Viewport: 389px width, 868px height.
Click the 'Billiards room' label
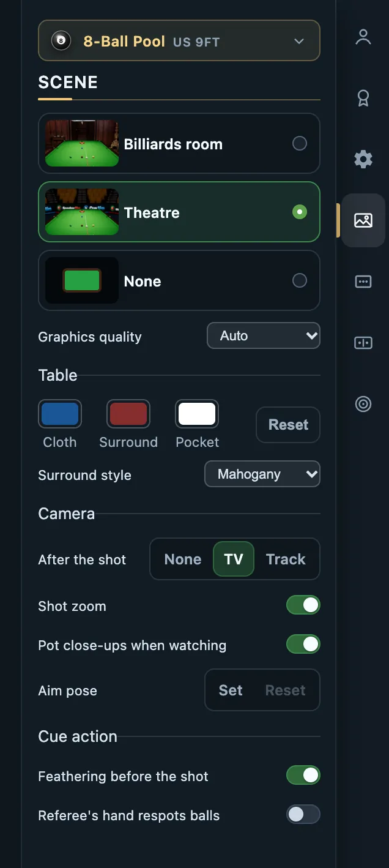coord(173,144)
